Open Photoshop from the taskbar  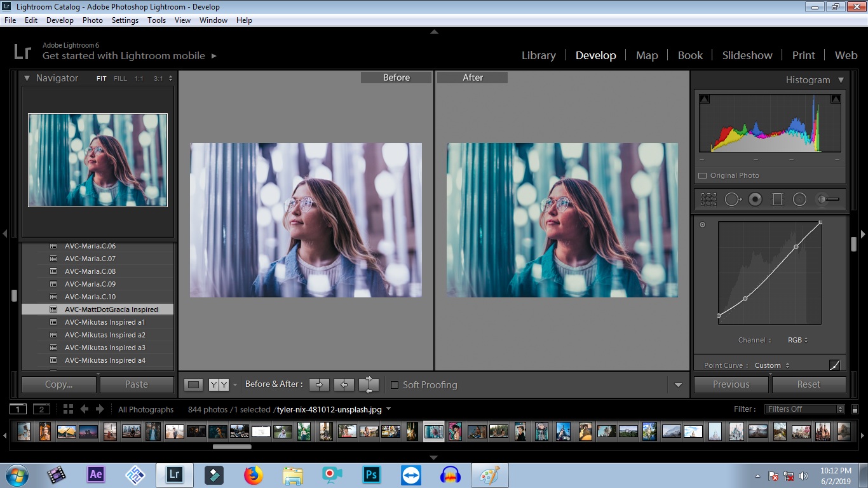point(371,474)
